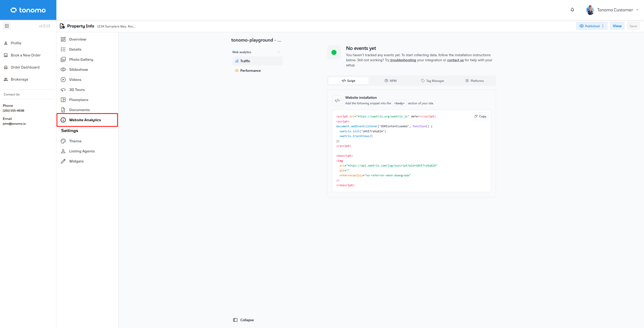Click the phone number (201) 555-4938
The height and width of the screenshot is (328, 644).
click(14, 111)
